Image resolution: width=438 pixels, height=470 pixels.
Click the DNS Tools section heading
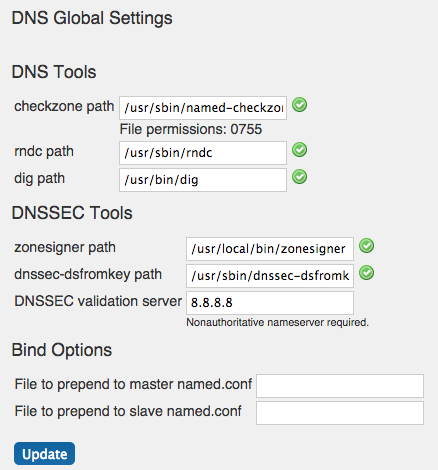[x=54, y=72]
